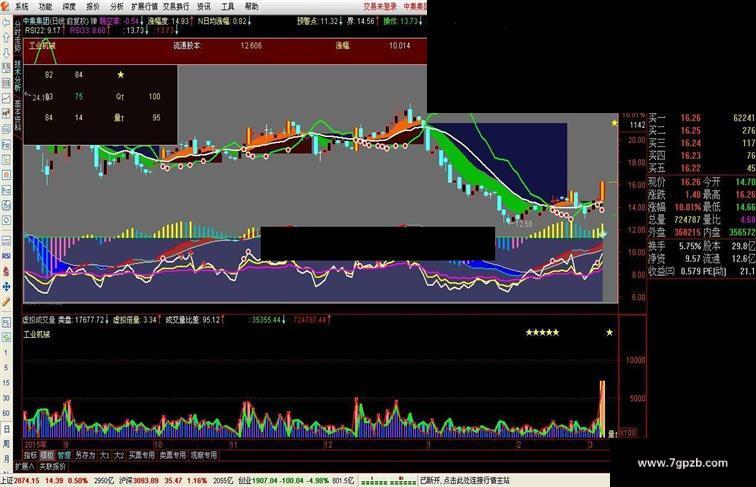
Task: Click the 另存为 button at bottom
Action: [x=85, y=455]
